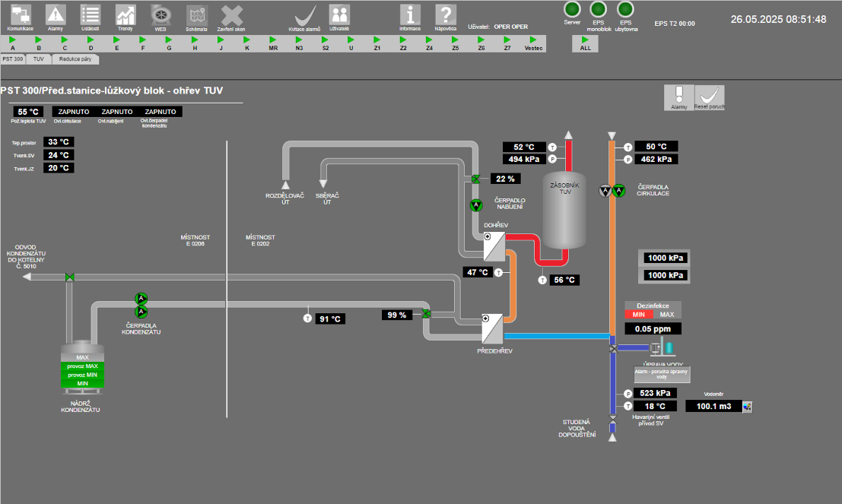The width and height of the screenshot is (842, 504).
Task: Edit the 55 °C TUV setpoint field
Action: point(28,112)
